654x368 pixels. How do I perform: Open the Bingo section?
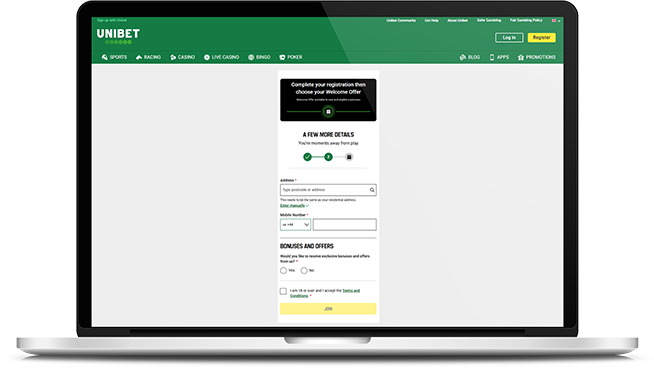(259, 57)
